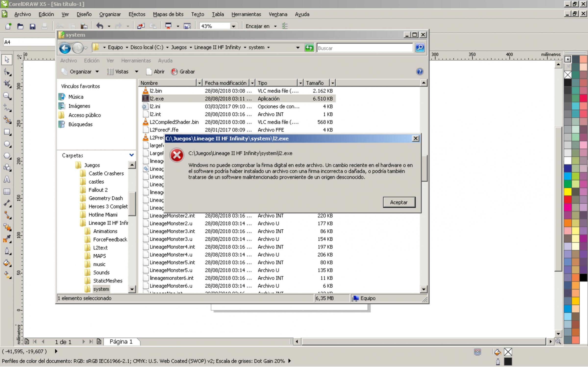Select Hotline Miami folder in tree
Image resolution: width=588 pixels, height=367 pixels.
point(103,215)
